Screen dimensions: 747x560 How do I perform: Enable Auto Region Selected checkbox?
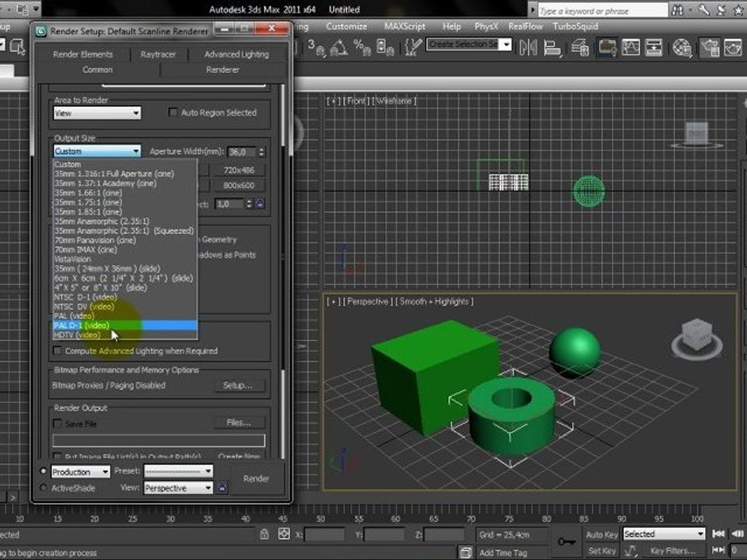pos(173,112)
